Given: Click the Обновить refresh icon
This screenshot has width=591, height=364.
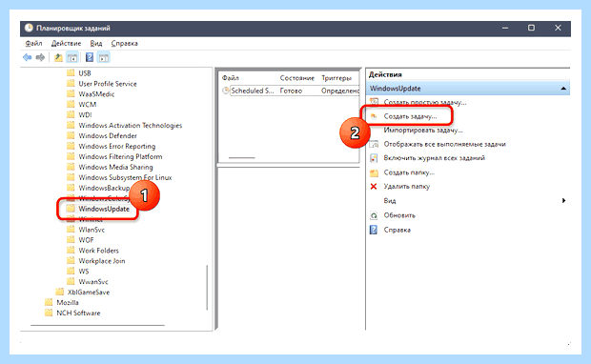Looking at the screenshot, I should [374, 215].
